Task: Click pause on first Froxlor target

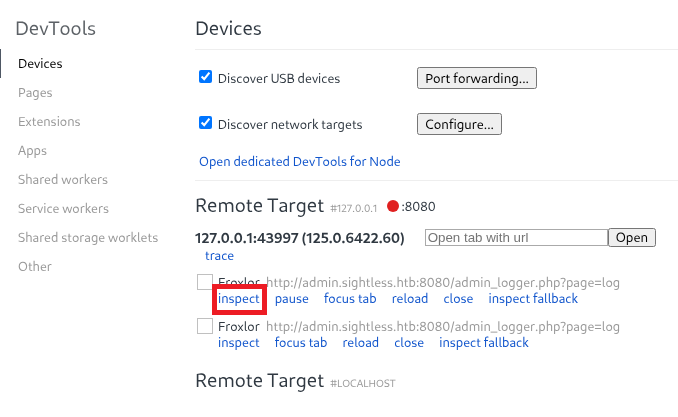Action: pyautogui.click(x=292, y=299)
